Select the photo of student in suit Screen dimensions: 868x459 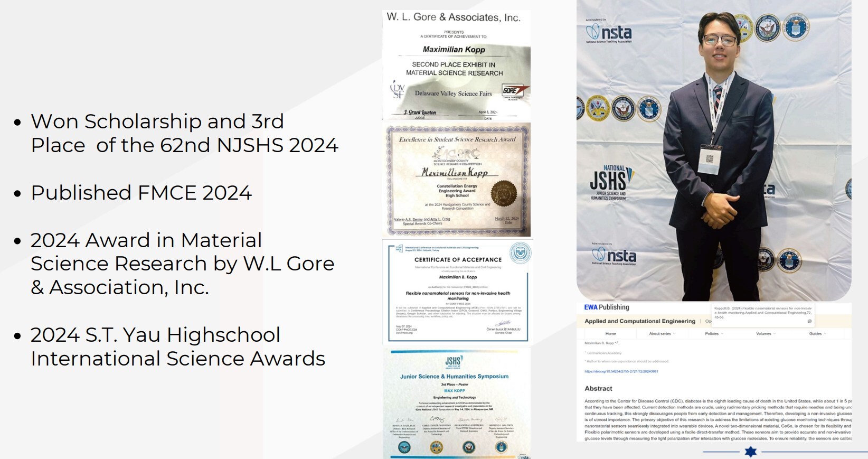pyautogui.click(x=713, y=151)
